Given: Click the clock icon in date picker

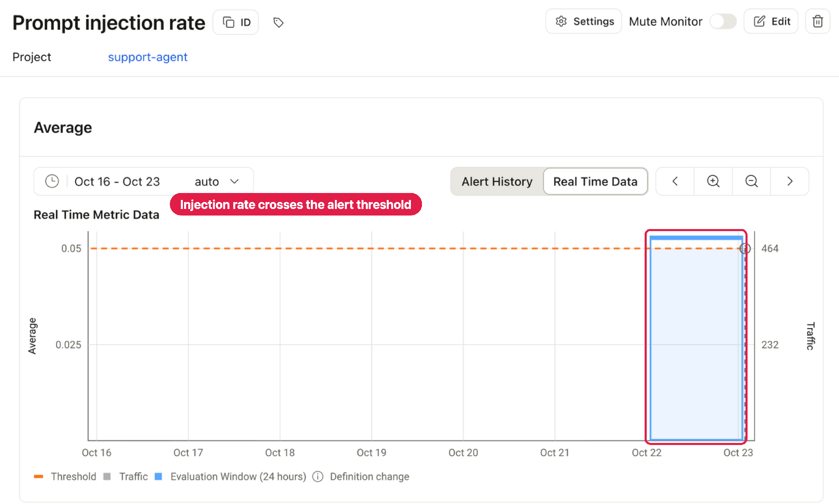Looking at the screenshot, I should click(52, 181).
